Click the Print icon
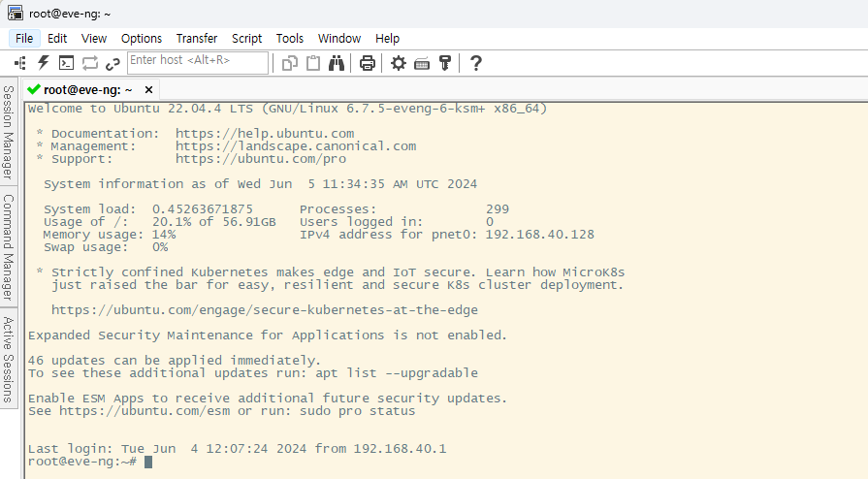 tap(367, 63)
